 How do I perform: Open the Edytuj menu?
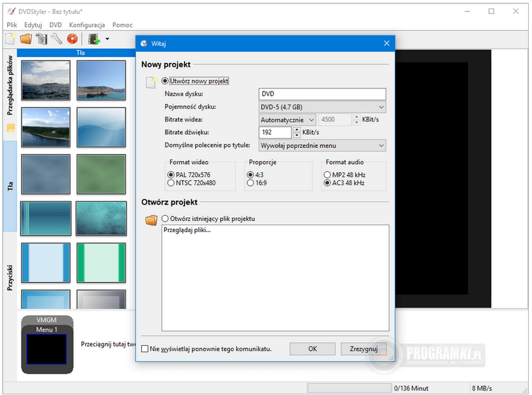tap(33, 25)
